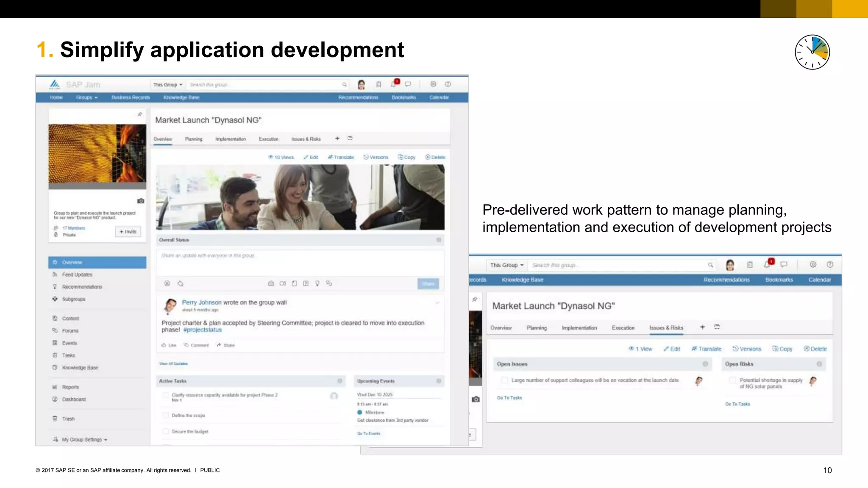
Task: Click the camera icon below group banner
Action: click(141, 201)
